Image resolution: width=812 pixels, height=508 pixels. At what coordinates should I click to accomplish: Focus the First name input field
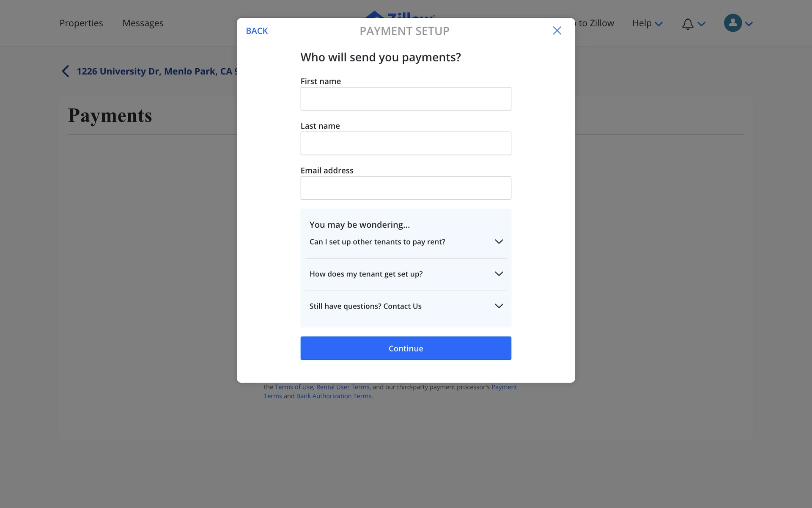[x=406, y=99]
